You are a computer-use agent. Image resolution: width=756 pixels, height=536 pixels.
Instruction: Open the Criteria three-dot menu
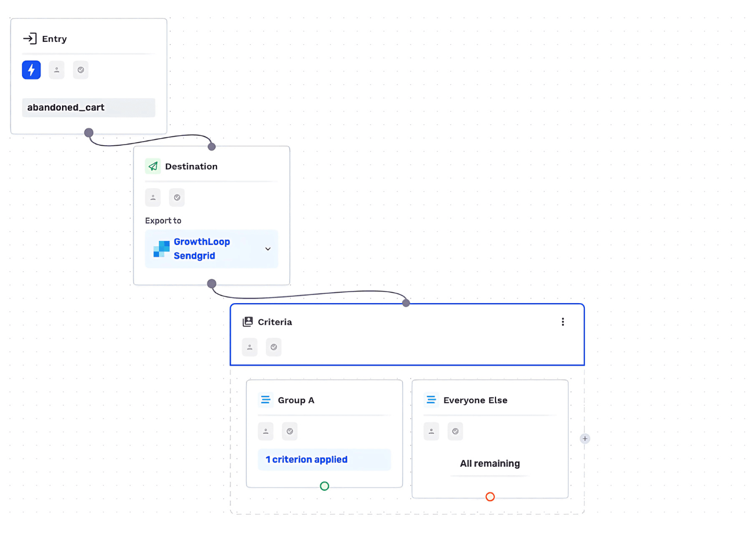(562, 322)
